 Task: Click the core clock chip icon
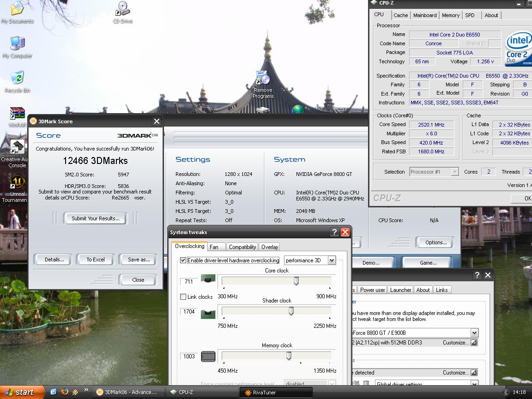(x=208, y=279)
